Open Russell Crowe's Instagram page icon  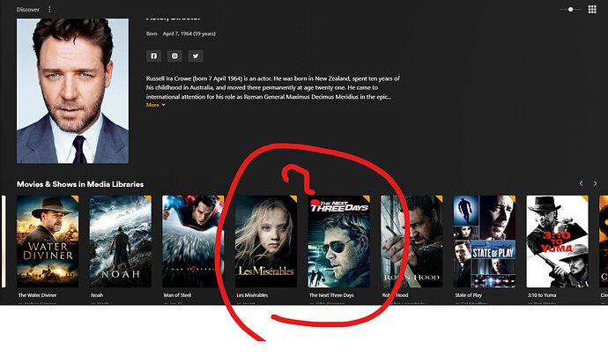(174, 56)
